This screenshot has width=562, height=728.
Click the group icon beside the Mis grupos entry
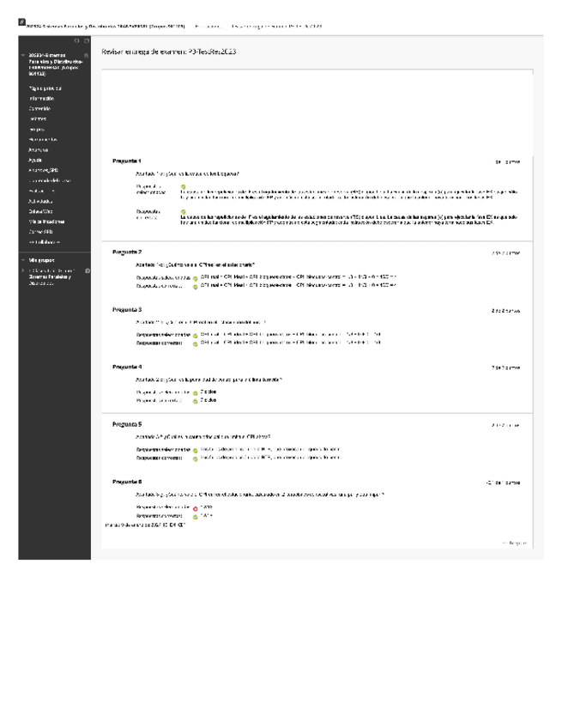[88, 270]
